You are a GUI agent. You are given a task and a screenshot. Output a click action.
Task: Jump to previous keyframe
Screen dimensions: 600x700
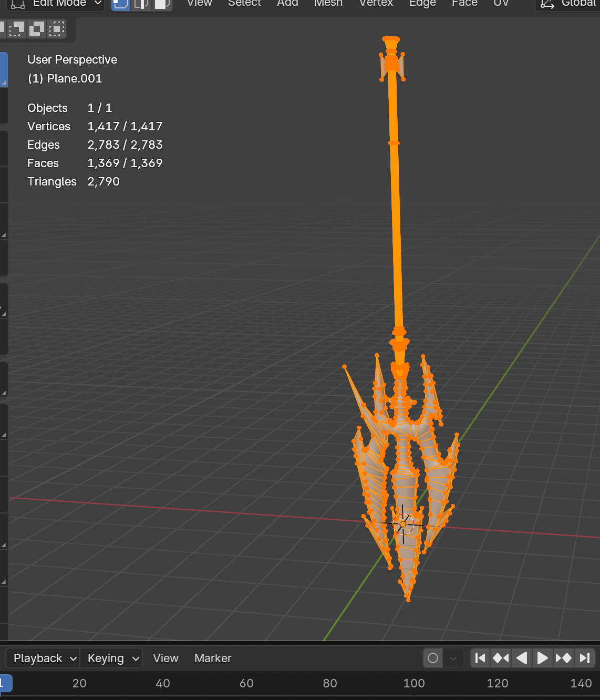501,658
